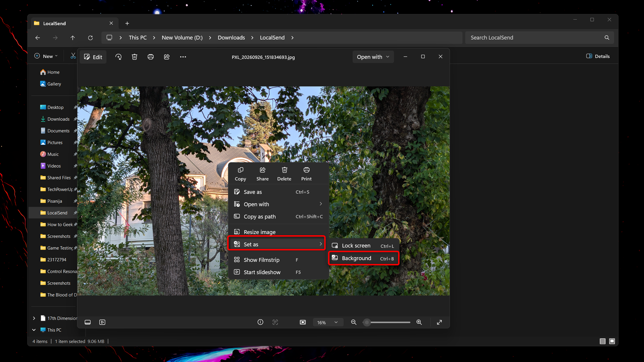Switch Explorer to large thumbnails view
The image size is (644, 362).
[x=612, y=341]
